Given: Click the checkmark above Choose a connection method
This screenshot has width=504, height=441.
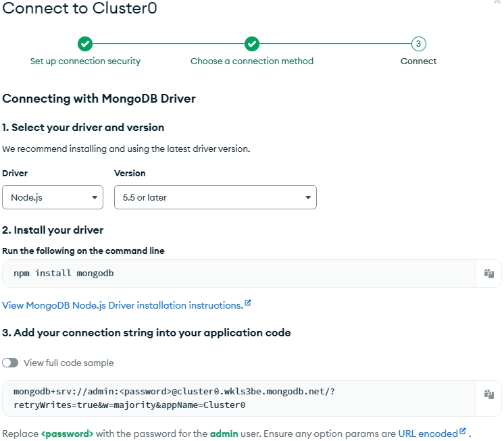Looking at the screenshot, I should 252,44.
